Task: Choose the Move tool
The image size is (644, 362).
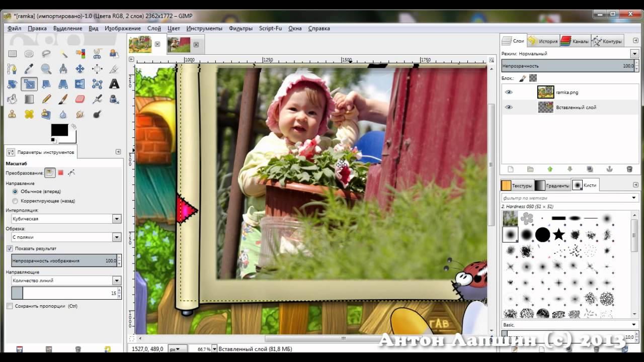Action: [x=80, y=69]
